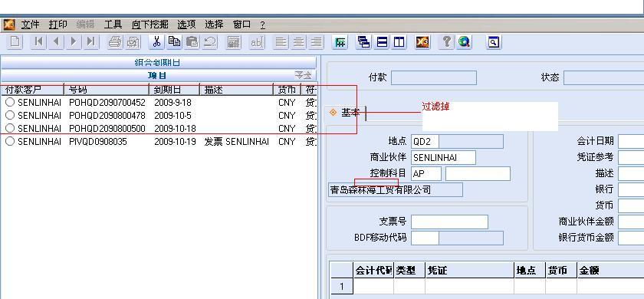Expand the 组合到期日 section header
This screenshot has width=644, height=299.
[x=158, y=62]
